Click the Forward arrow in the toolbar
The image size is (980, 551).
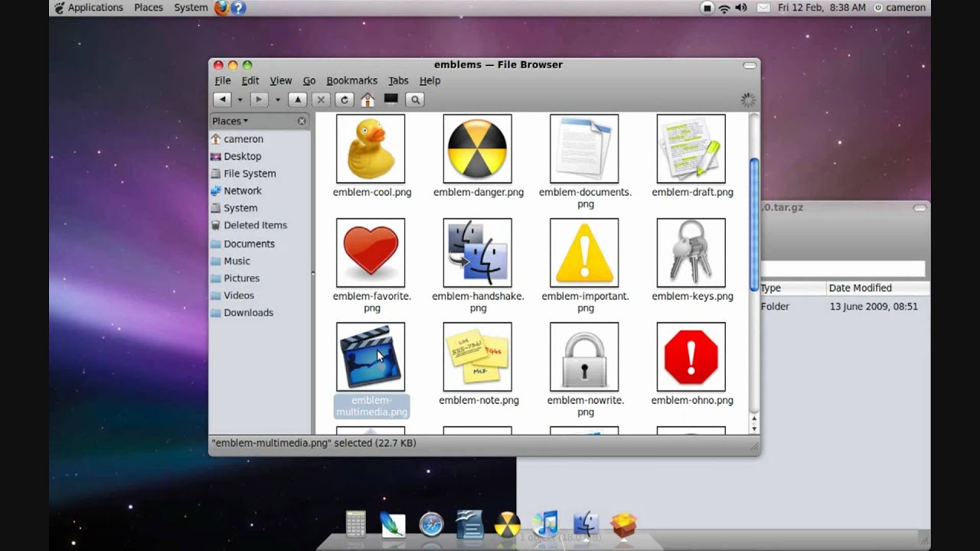[259, 99]
